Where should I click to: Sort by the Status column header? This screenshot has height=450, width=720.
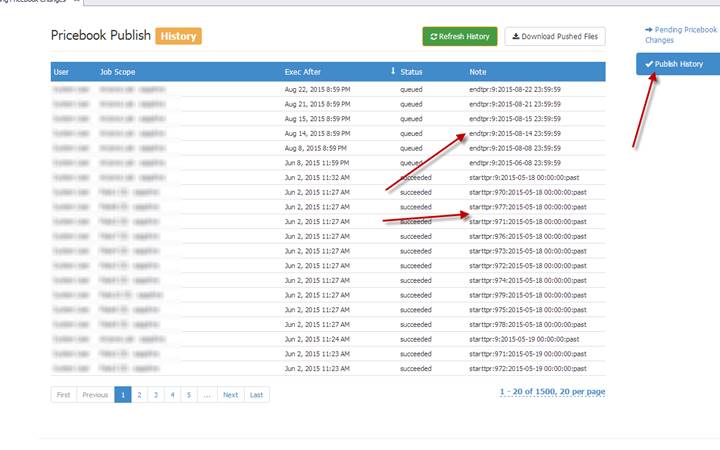[411, 72]
